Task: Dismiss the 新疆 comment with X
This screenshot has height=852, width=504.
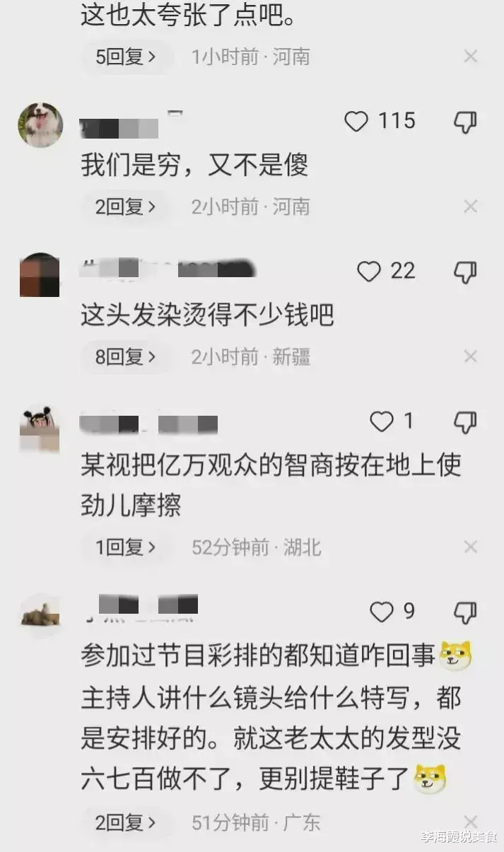Action: coord(471,356)
